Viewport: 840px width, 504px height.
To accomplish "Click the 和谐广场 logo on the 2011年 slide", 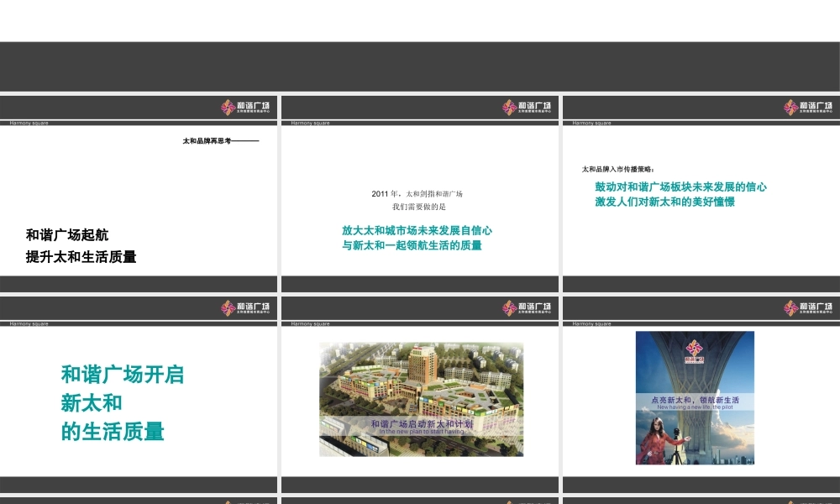I will pyautogui.click(x=527, y=108).
